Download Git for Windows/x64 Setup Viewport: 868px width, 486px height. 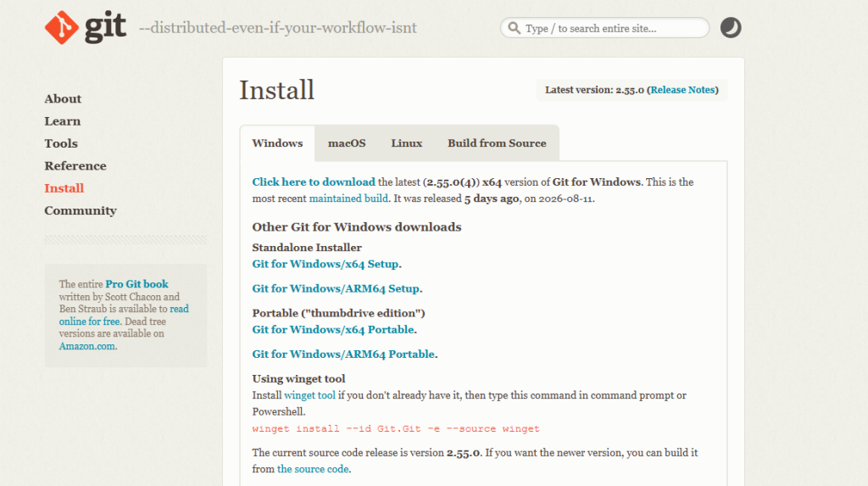[x=325, y=264]
